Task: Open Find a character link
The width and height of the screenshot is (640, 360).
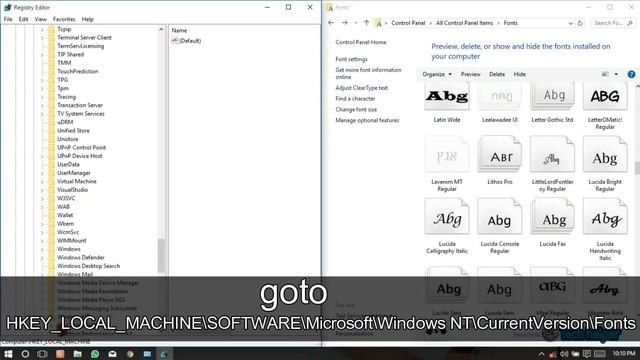Action: tap(355, 99)
